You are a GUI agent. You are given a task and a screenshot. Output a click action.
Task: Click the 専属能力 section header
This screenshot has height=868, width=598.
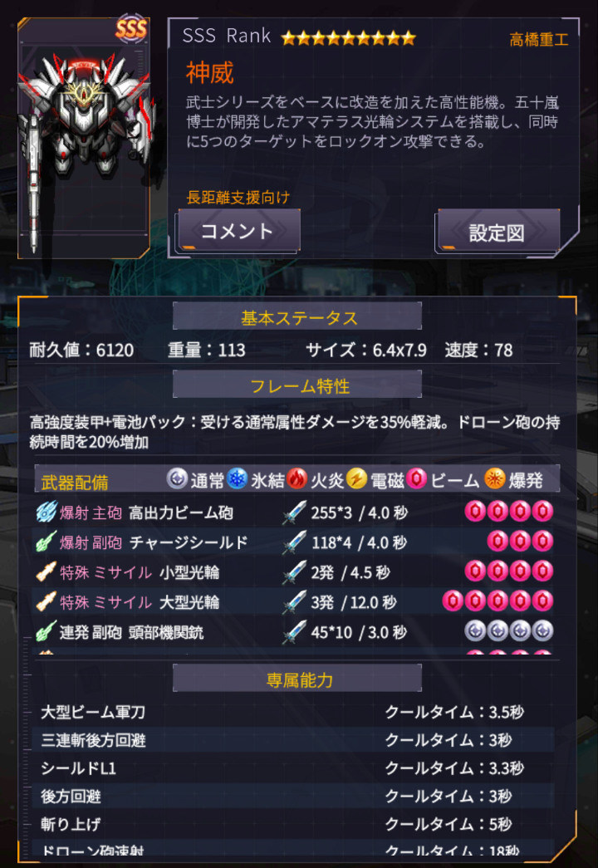297,678
